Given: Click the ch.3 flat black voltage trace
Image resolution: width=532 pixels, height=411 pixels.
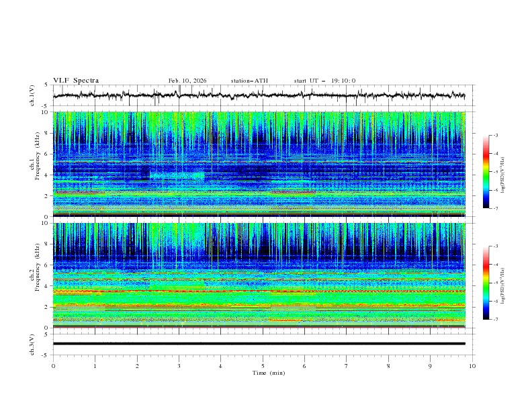Looking at the screenshot, I should click(259, 344).
